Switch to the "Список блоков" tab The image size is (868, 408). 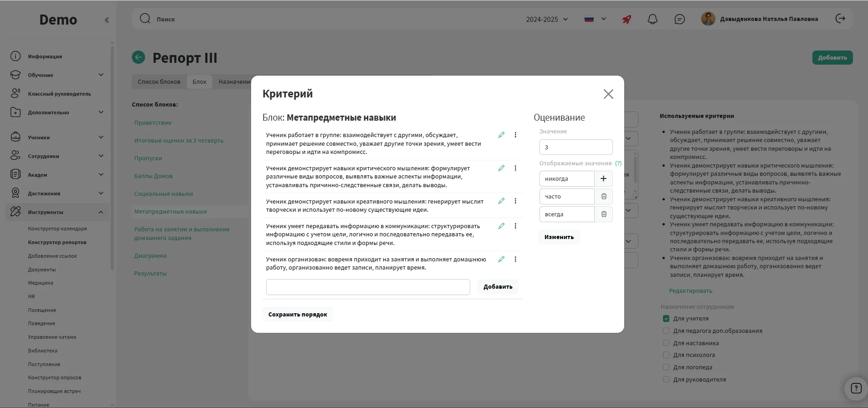[159, 82]
